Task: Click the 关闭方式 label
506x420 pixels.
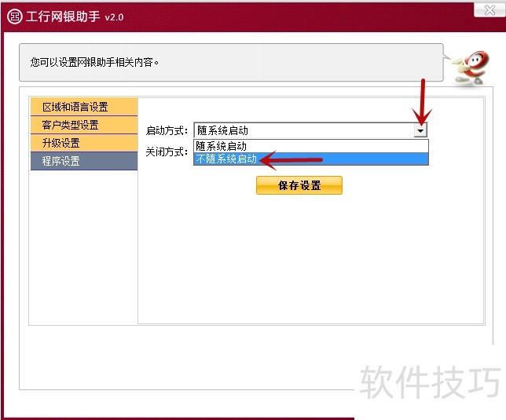Action: coord(167,152)
